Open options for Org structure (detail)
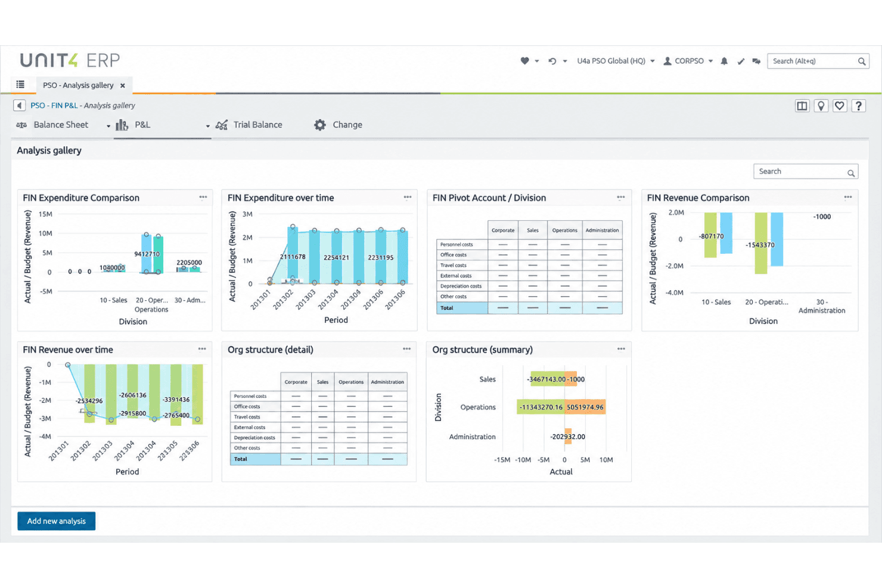Image resolution: width=882 pixels, height=588 pixels. 407,349
